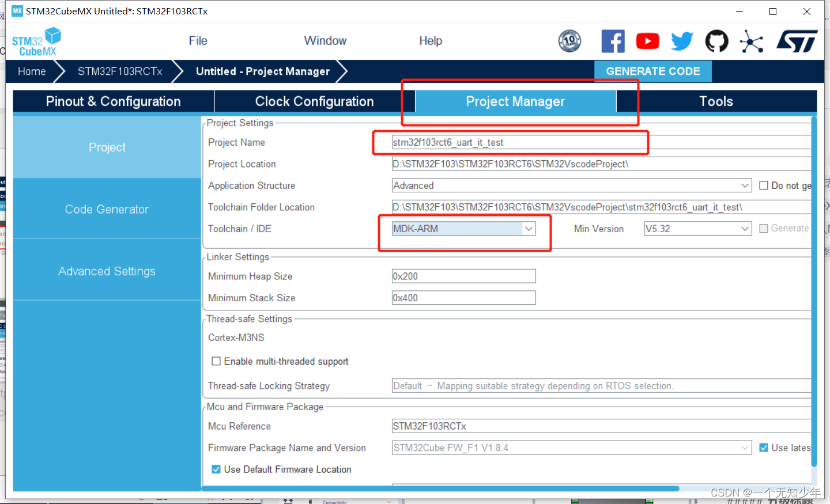Click the Project Name input field
This screenshot has height=504, width=830.
coord(601,142)
